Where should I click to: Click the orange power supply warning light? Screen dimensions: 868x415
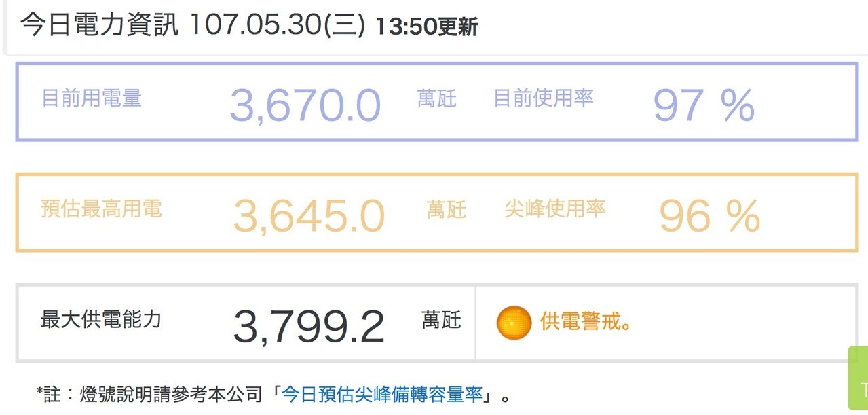click(x=514, y=322)
